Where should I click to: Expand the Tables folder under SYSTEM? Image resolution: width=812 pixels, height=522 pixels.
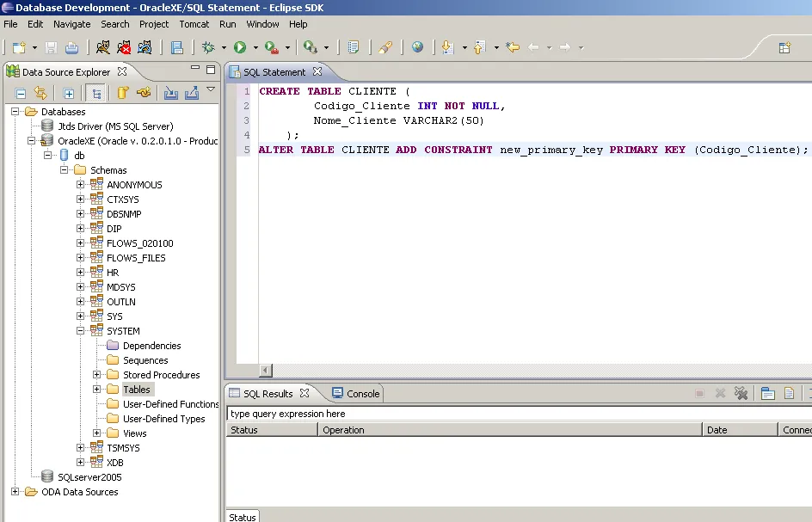click(97, 390)
